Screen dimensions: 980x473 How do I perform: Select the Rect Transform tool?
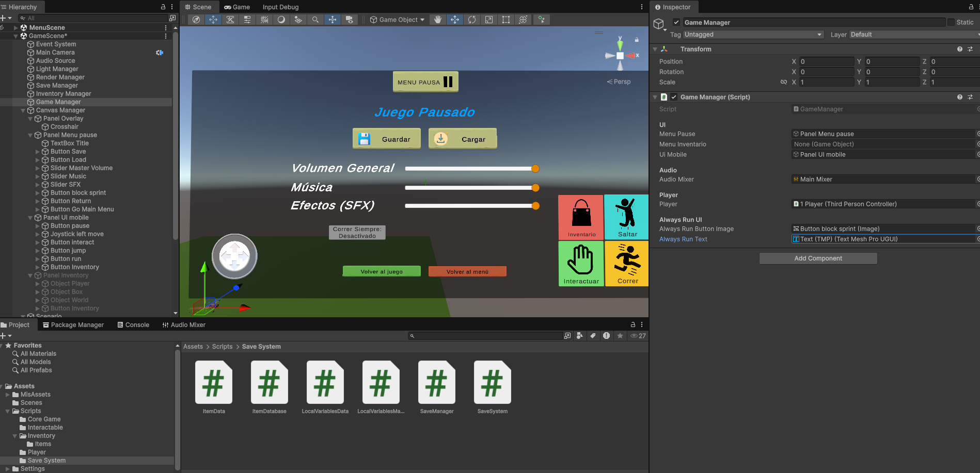pos(506,20)
